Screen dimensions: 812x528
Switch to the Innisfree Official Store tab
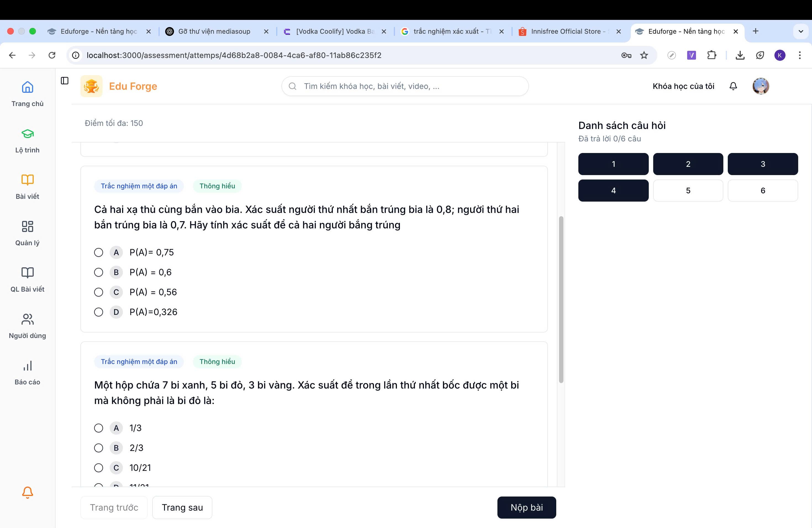[570, 31]
